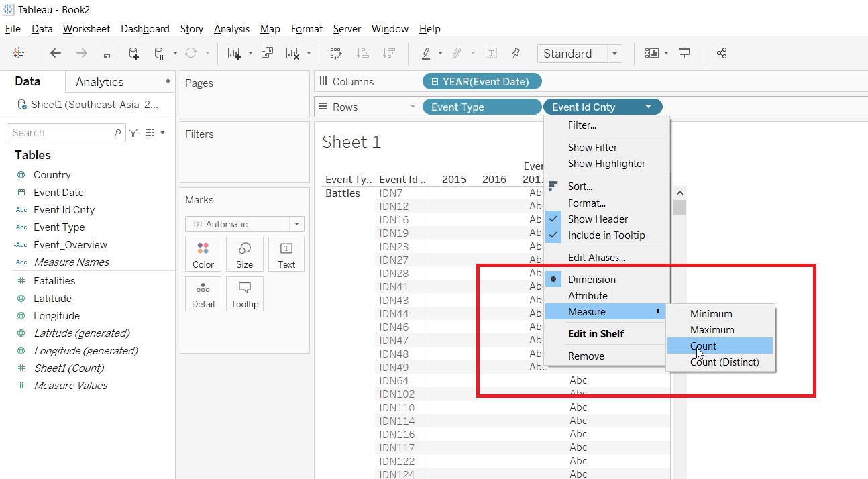Click Remove in the context menu

click(x=586, y=356)
